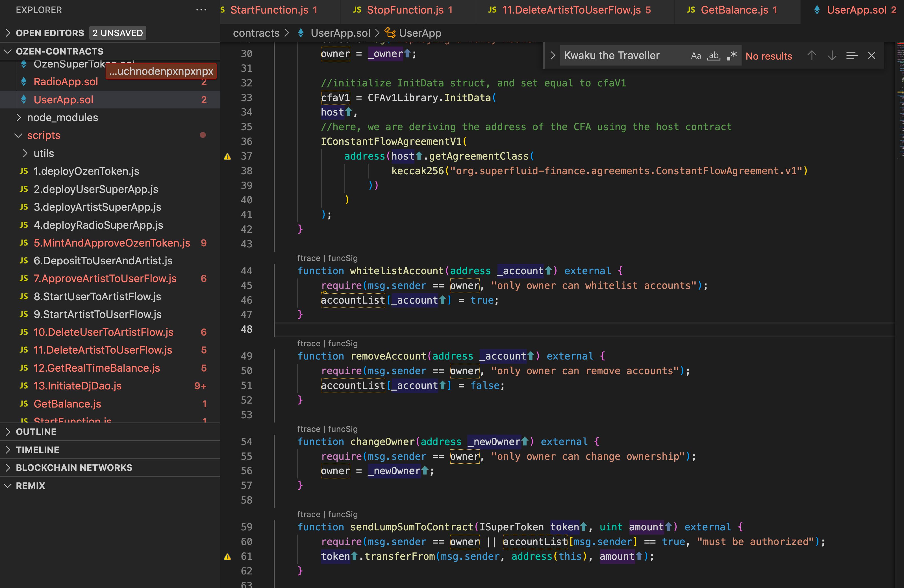The width and height of the screenshot is (904, 588).
Task: Close the find widget
Action: (871, 56)
